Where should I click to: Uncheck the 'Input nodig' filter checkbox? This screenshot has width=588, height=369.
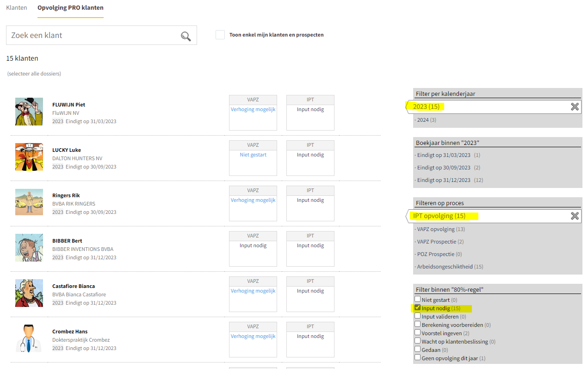point(418,308)
